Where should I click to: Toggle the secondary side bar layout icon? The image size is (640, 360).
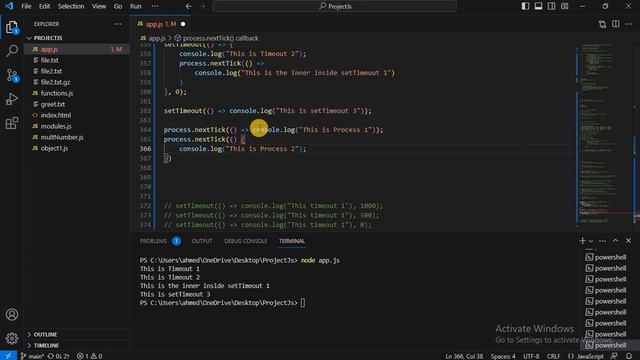(551, 6)
